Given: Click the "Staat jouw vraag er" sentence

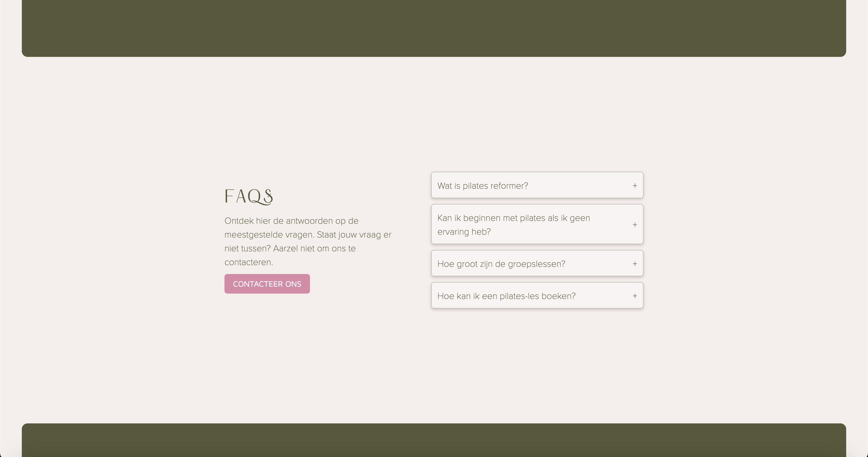Looking at the screenshot, I should (354, 235).
